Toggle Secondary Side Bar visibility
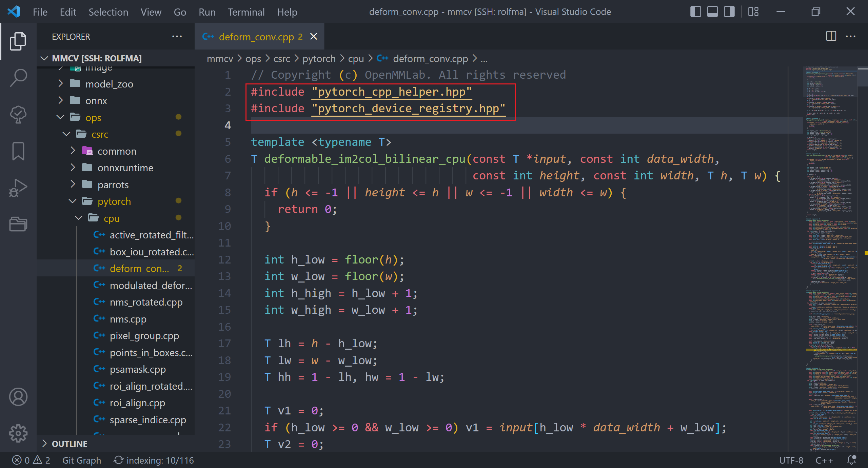The image size is (868, 468). click(729, 12)
